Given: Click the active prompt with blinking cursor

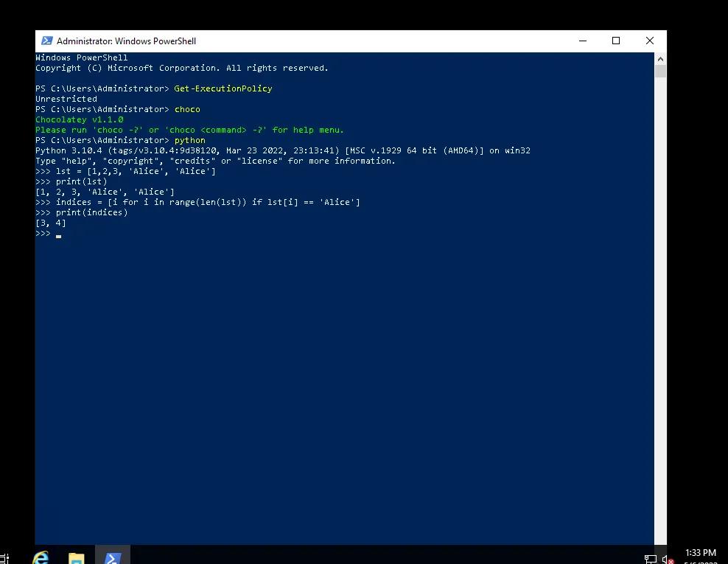Looking at the screenshot, I should pyautogui.click(x=49, y=233).
